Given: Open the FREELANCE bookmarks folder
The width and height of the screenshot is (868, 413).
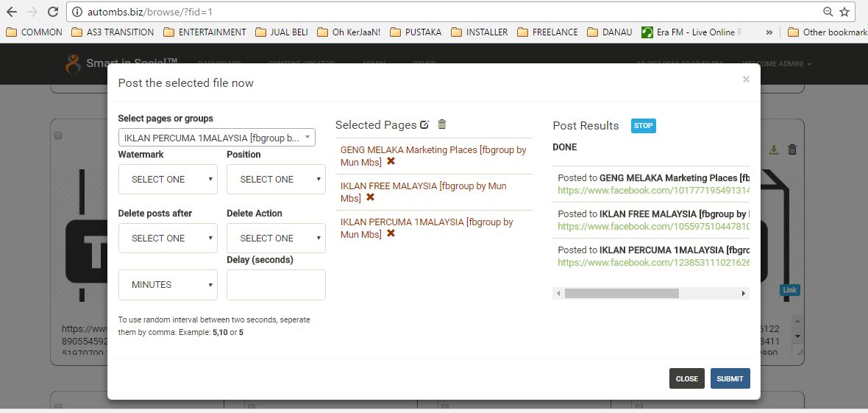Looking at the screenshot, I should pyautogui.click(x=547, y=32).
